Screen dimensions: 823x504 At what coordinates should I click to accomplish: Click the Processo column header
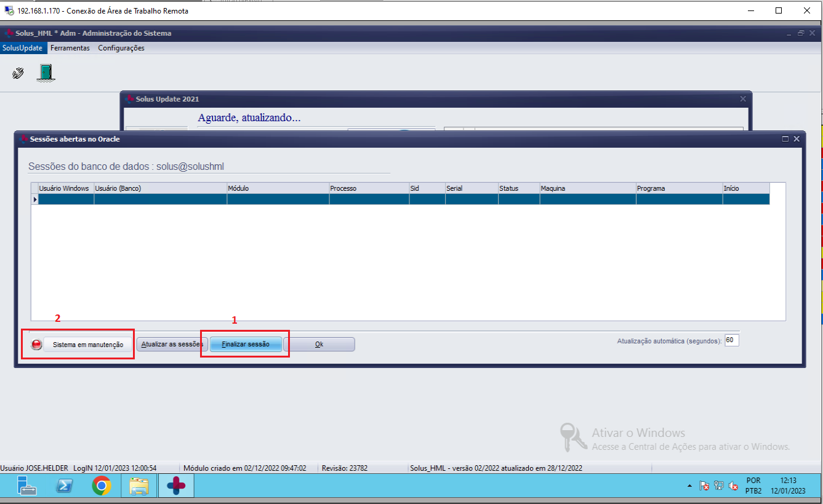click(369, 188)
